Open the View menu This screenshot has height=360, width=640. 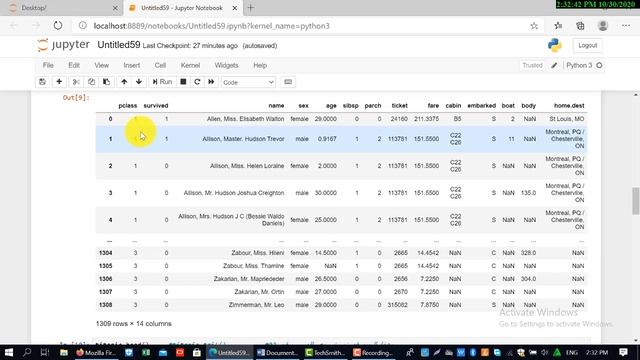click(102, 65)
